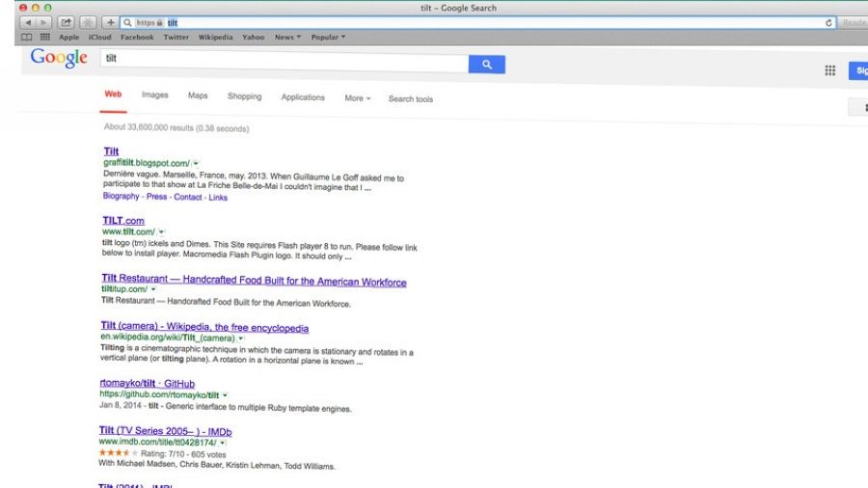The image size is (868, 488).
Task: Click the Google logo
Action: (x=58, y=59)
